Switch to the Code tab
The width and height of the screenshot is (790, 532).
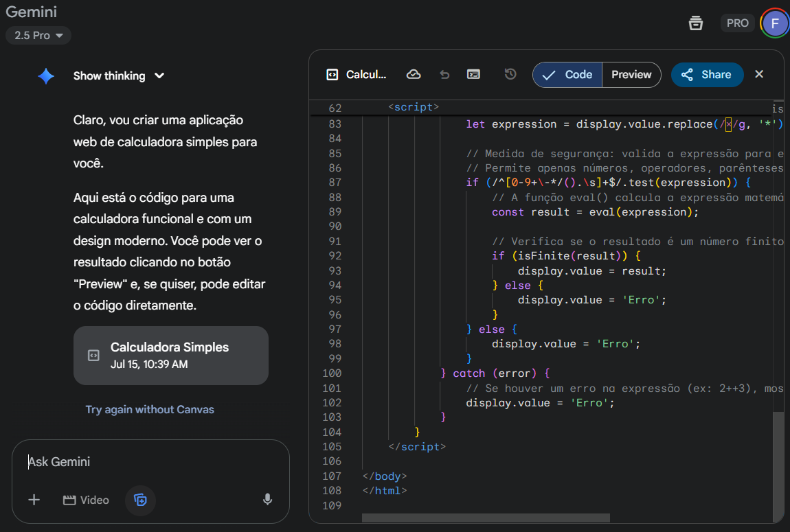(568, 75)
